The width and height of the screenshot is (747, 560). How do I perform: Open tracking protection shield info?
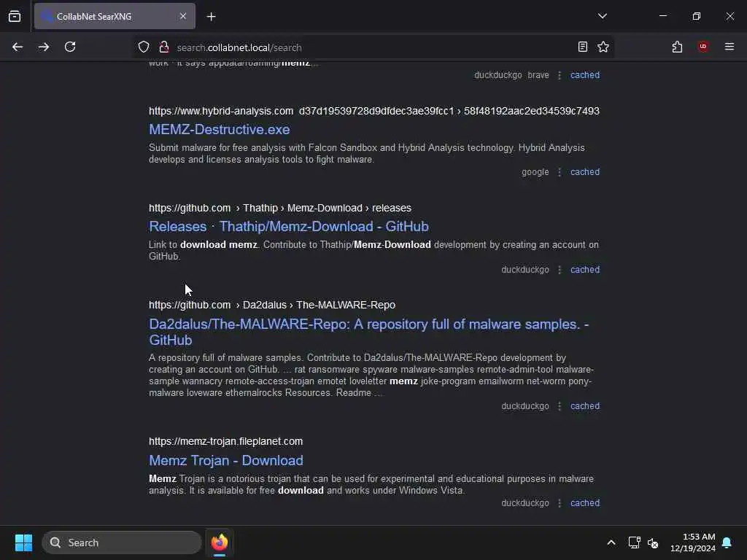(x=144, y=47)
